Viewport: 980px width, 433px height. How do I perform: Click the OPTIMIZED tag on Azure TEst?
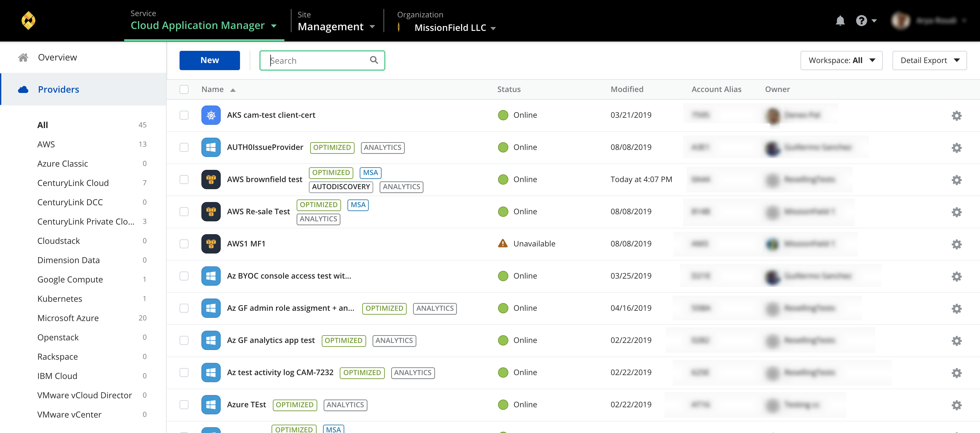(x=294, y=405)
